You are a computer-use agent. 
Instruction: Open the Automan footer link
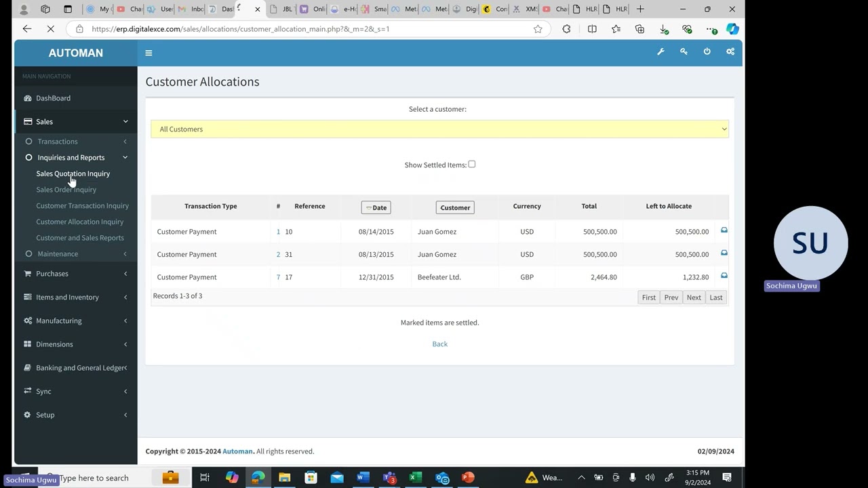(237, 451)
